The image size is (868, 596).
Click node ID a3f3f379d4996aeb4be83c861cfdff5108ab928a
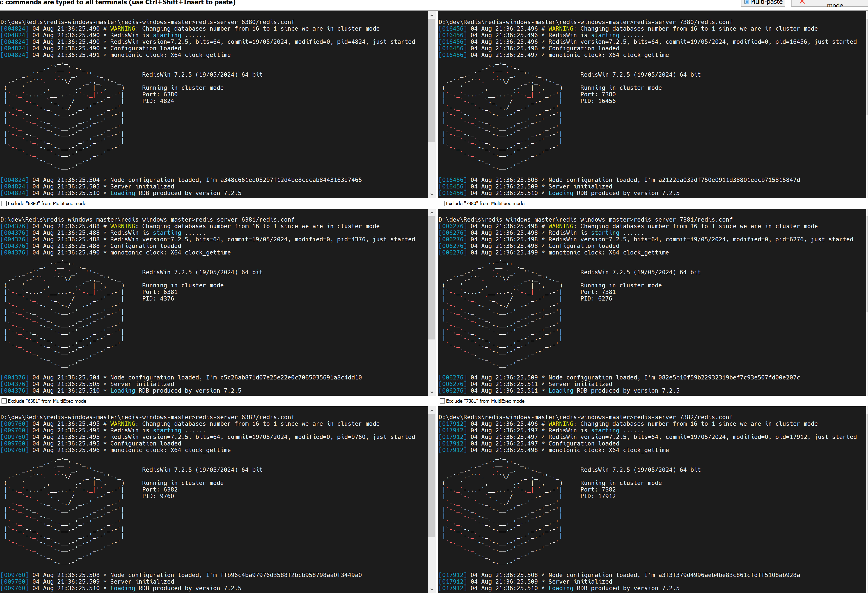(x=729, y=575)
